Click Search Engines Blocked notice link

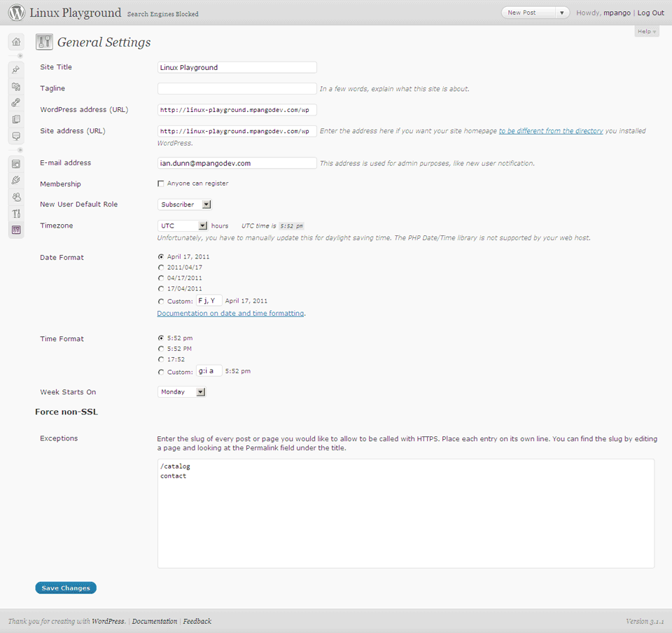click(163, 14)
